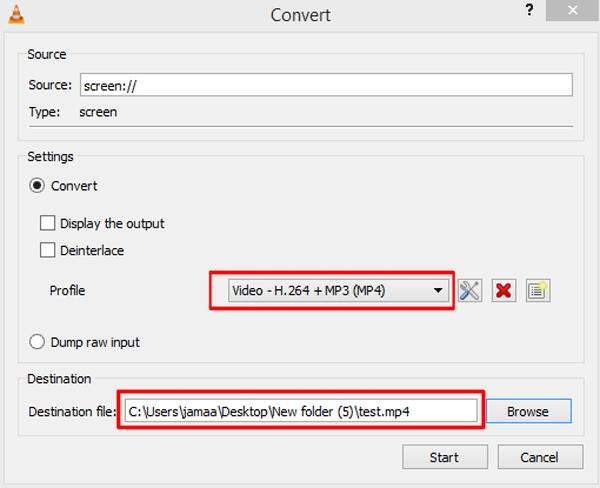
Task: Select the Convert radio button
Action: click(x=37, y=186)
